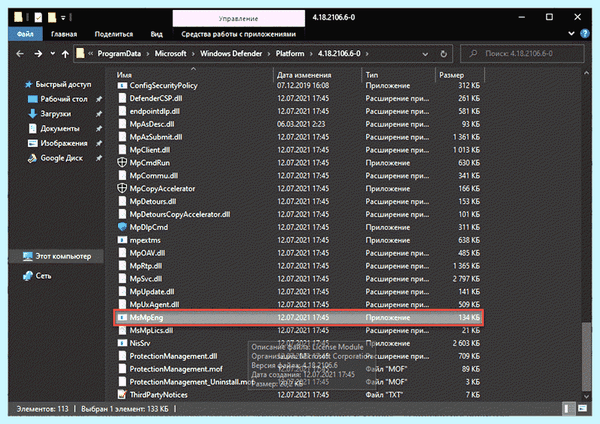Select the ThirdPartyNotices text file icon
Screen dimensions: 600x424
tap(122, 394)
